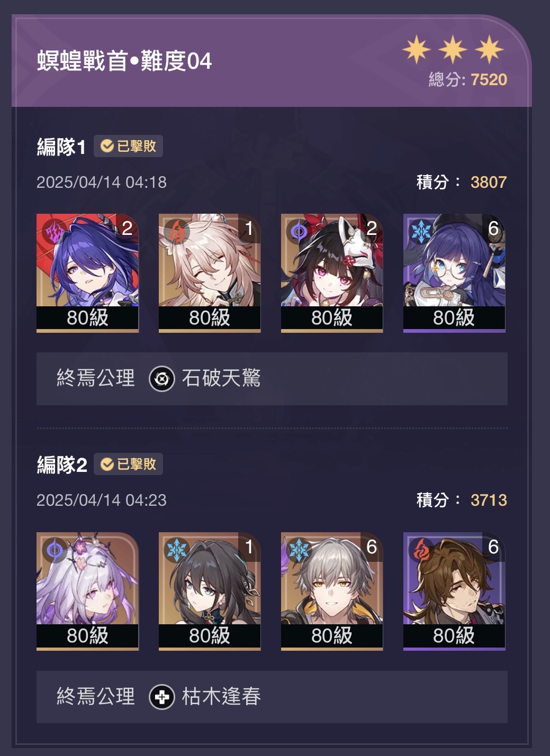Click the fire element icon on Gallagher's card
Screen dimensions: 550x756
[x=421, y=550]
